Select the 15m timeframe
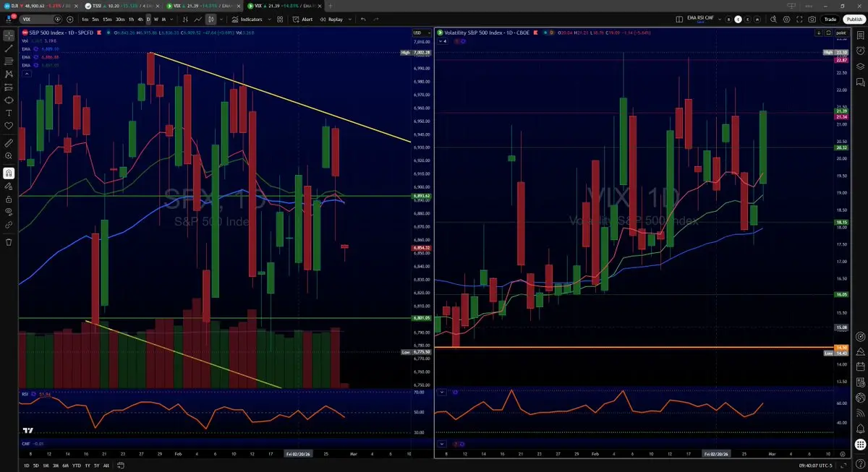This screenshot has width=868, height=472. (x=108, y=19)
